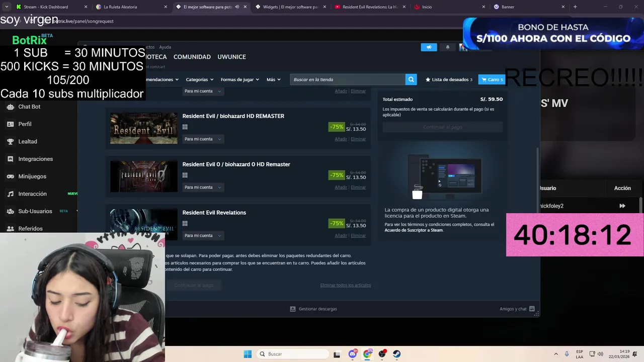Viewport: 644px width, 362px height.
Task: Open Gestionar descargas in Steam footer
Action: 313,309
